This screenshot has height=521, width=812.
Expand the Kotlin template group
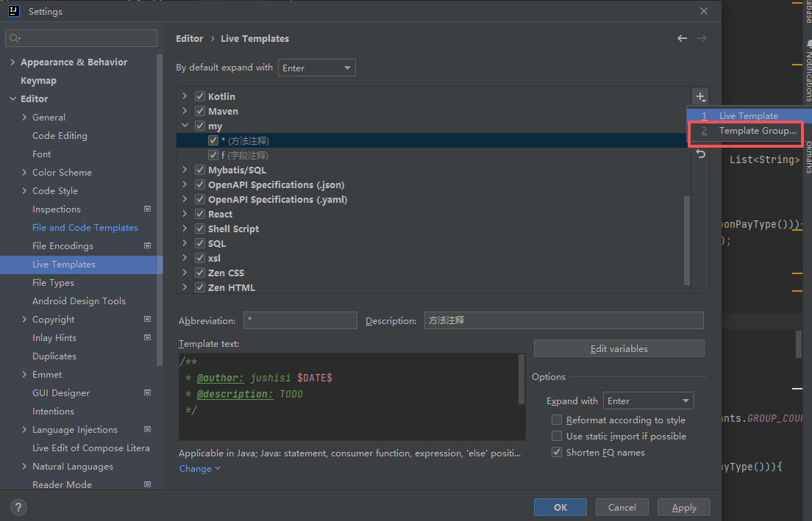pos(185,96)
